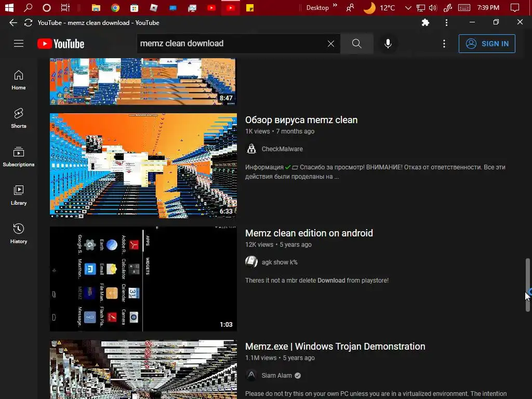Open Cortana circle icon in taskbar
532x399 pixels.
47,7
